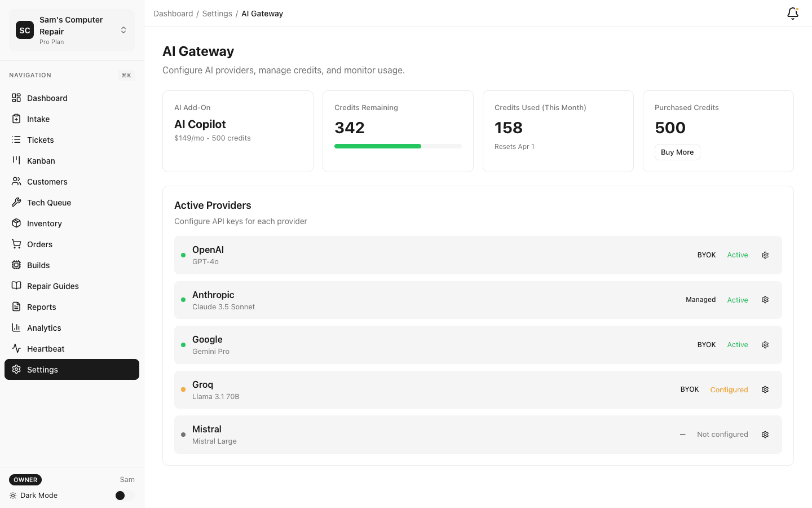Open settings gear for the OpenAI provider
Image resolution: width=812 pixels, height=508 pixels.
click(765, 255)
